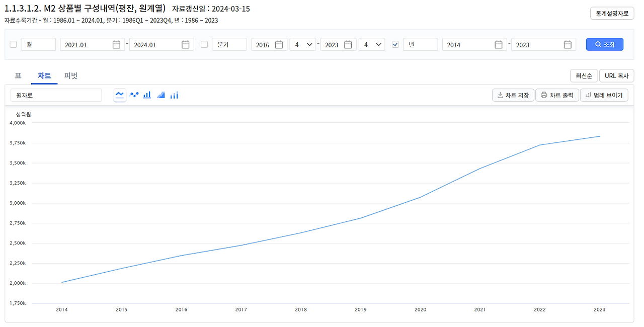Open calendar for quarterly start year 2016
644x327 pixels.
point(279,45)
